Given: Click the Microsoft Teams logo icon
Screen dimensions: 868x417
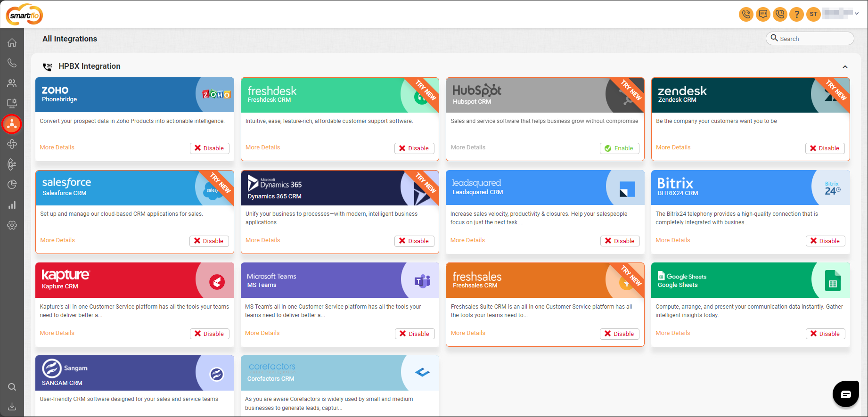Looking at the screenshot, I should (x=422, y=281).
